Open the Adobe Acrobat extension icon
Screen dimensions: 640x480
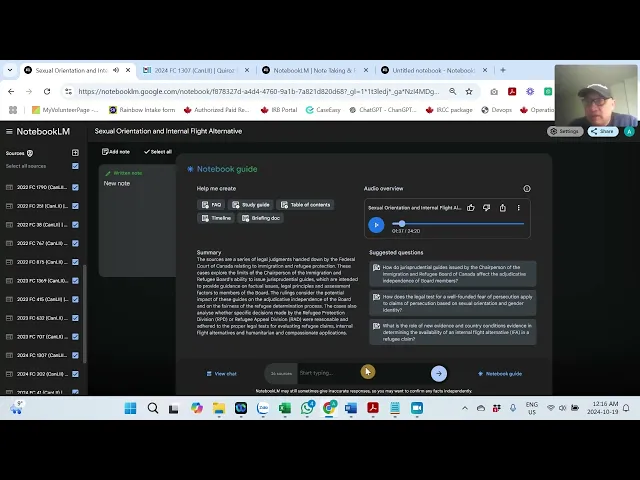pos(512,91)
